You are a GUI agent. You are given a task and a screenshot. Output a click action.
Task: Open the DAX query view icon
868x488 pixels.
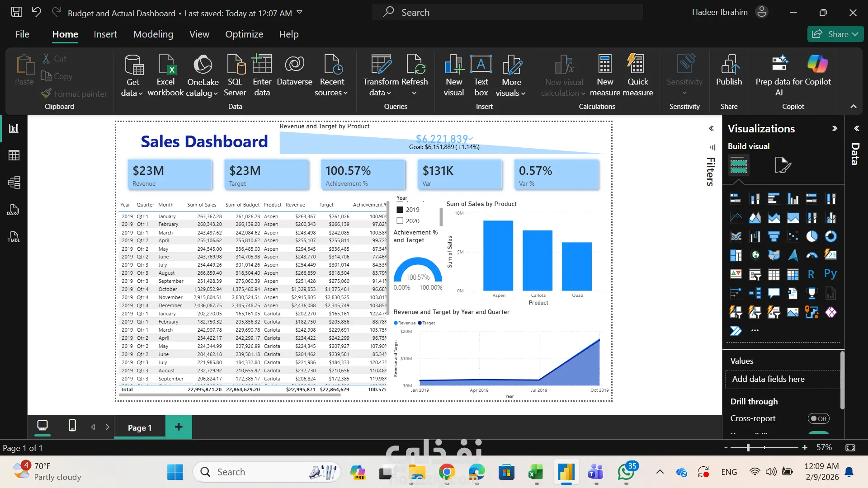coord(13,210)
